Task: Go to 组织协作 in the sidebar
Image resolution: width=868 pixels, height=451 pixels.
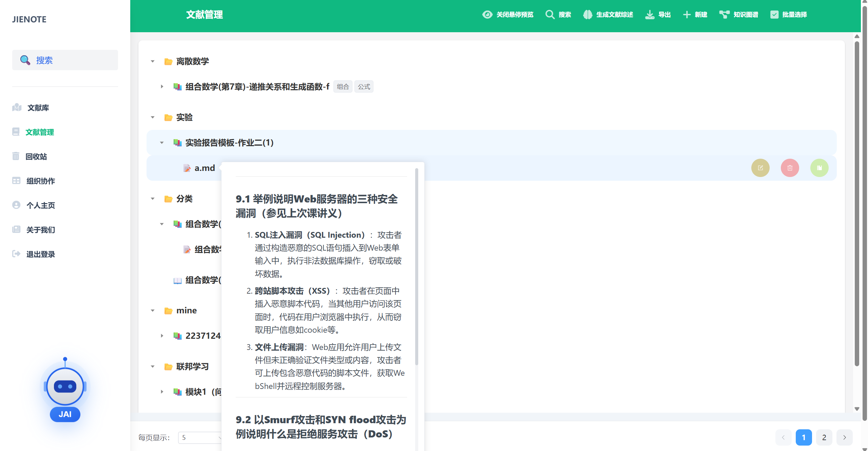Action: click(40, 181)
